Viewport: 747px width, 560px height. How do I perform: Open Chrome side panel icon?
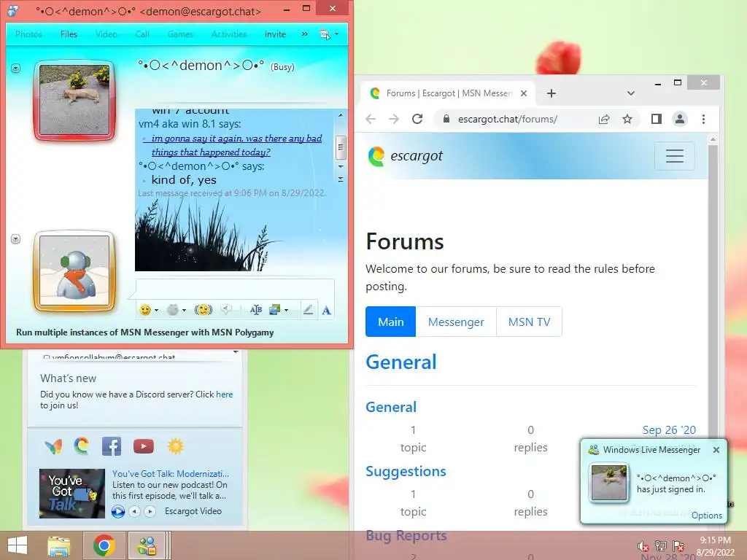[x=657, y=119]
